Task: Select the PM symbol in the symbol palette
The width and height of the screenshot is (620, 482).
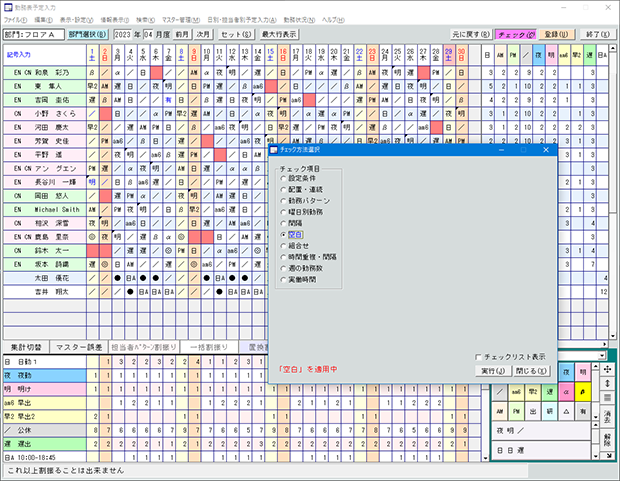Action: point(516,411)
